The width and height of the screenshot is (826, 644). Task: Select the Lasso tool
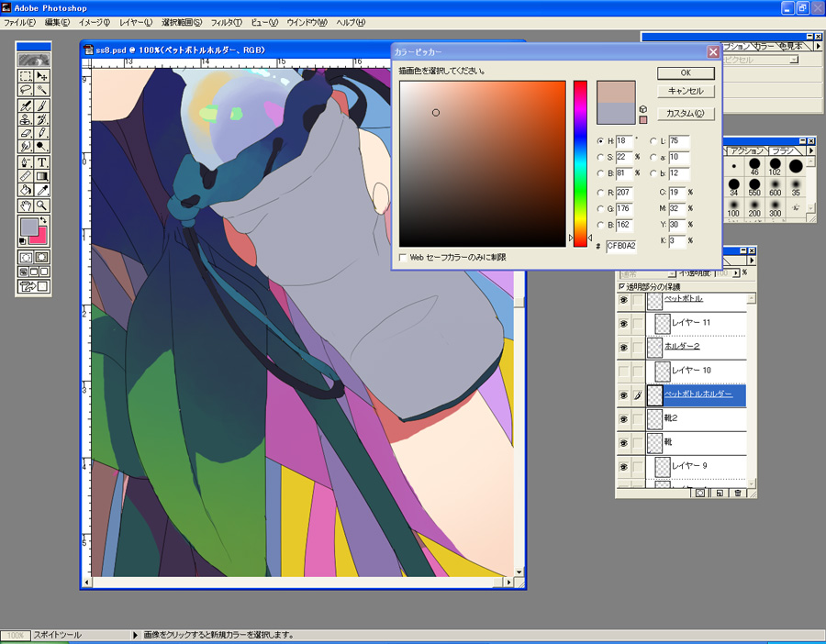coord(26,90)
